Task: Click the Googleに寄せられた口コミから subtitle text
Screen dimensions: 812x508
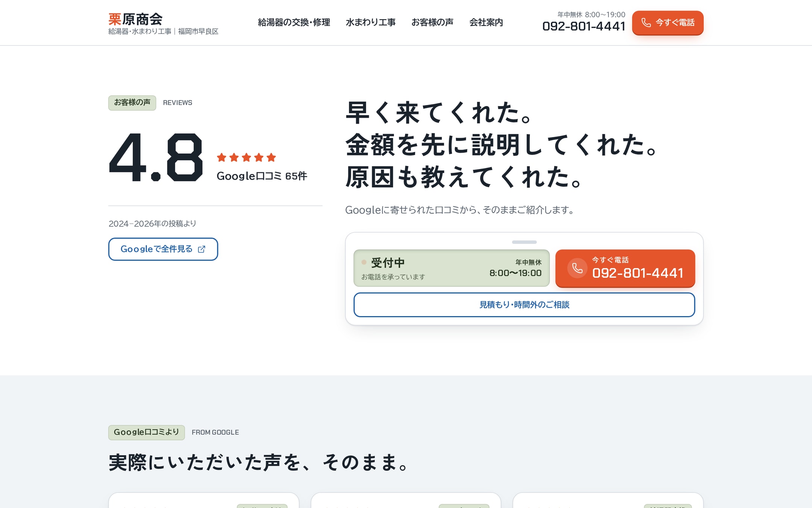Action: 460,210
